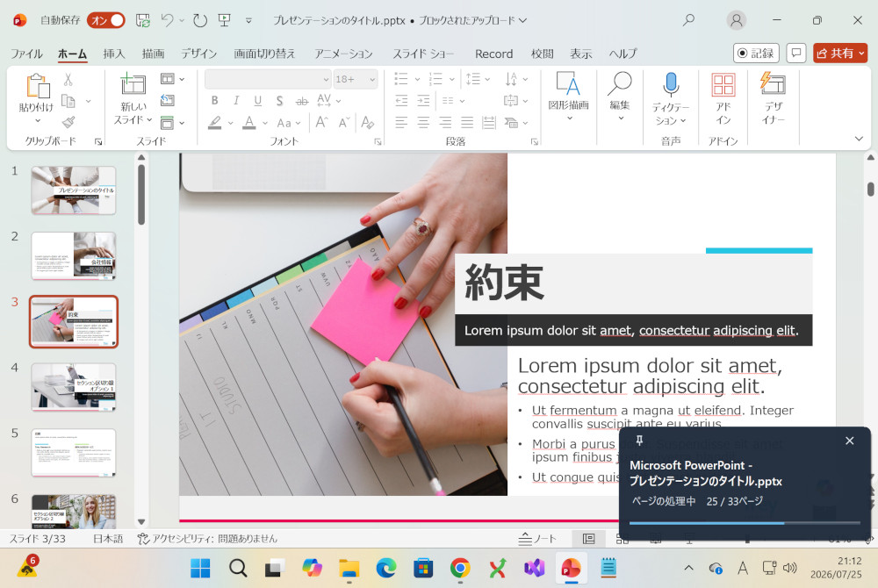Open 図形描画 drawing menu
Viewport: 878px width, 588px height.
click(568, 97)
